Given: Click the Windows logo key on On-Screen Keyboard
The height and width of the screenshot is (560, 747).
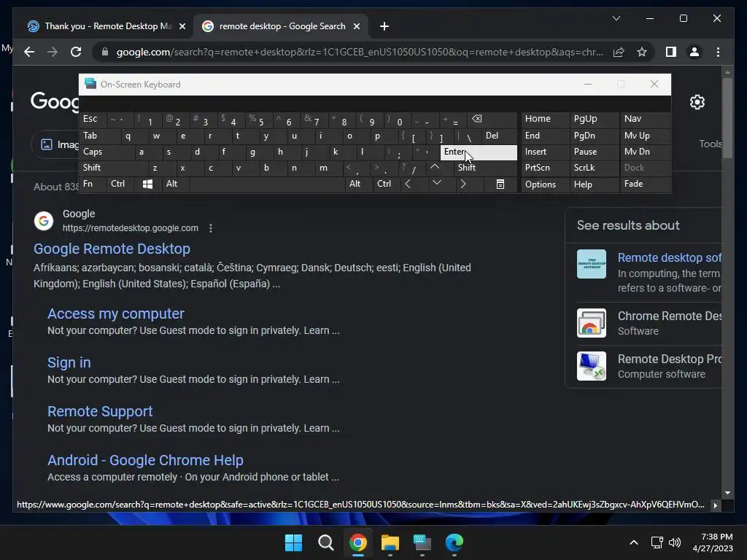Looking at the screenshot, I should click(x=147, y=184).
